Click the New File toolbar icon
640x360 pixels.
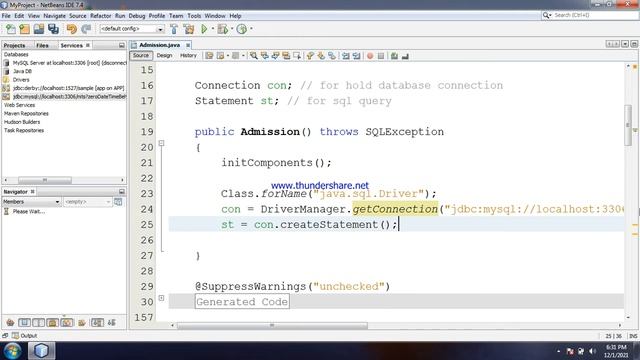click(x=11, y=29)
